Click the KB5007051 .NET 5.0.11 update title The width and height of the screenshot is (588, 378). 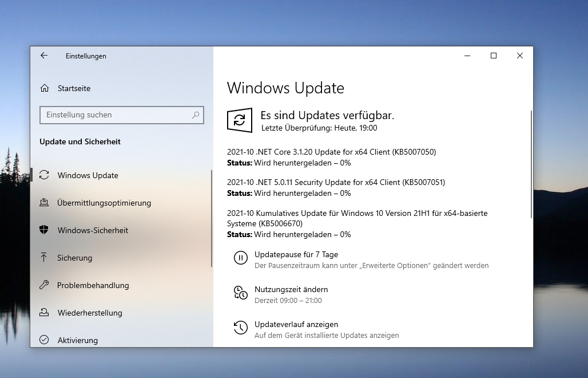[x=336, y=183]
